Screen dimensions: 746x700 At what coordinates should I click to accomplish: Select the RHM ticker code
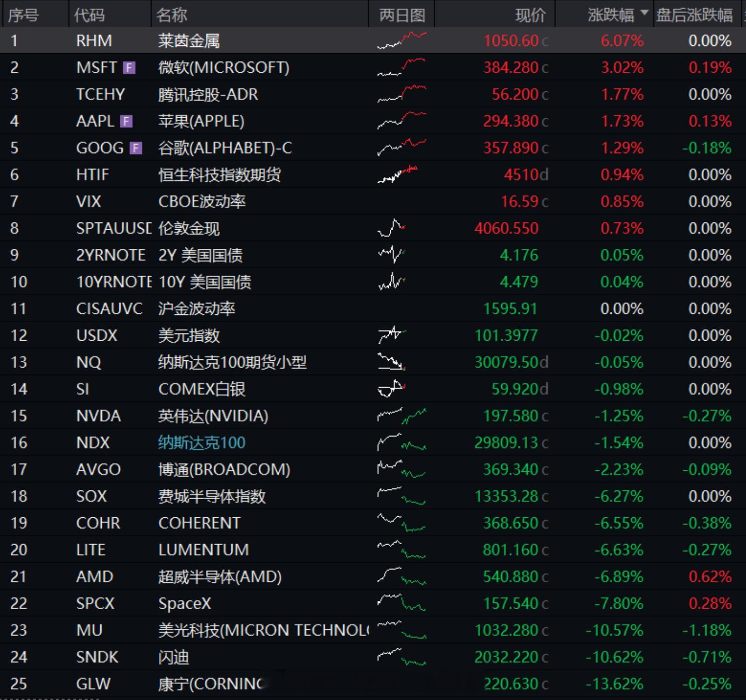point(94,41)
